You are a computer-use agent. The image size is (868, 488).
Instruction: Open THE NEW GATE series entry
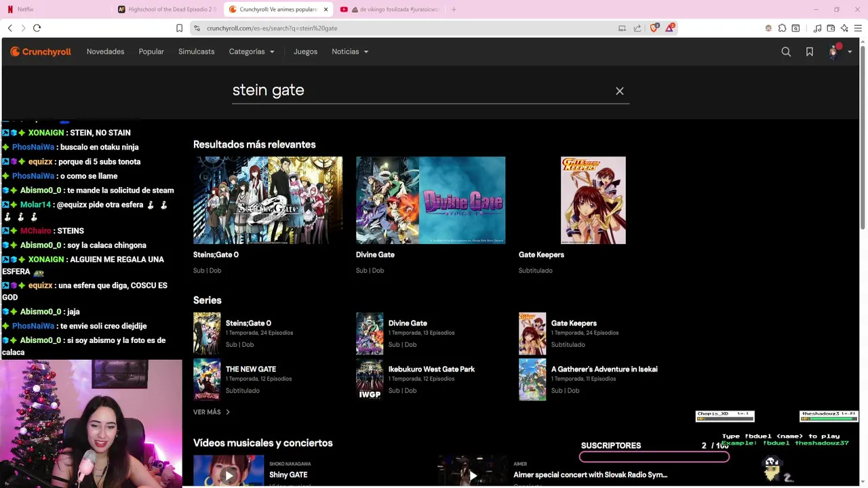tap(251, 369)
